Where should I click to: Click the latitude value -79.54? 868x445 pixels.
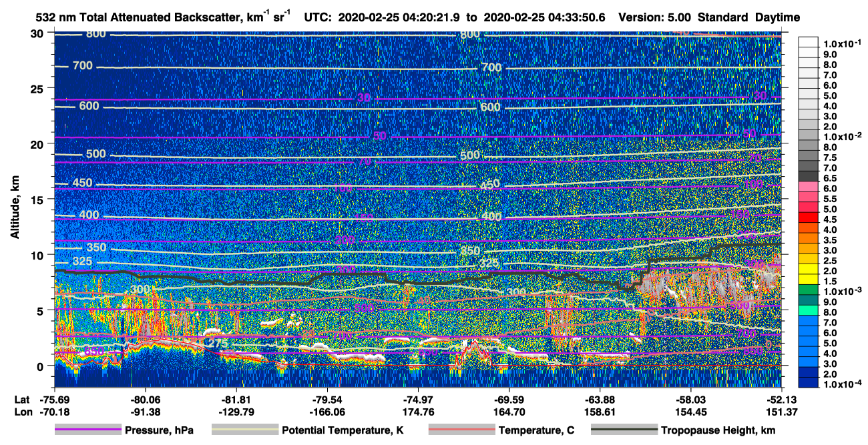click(327, 399)
